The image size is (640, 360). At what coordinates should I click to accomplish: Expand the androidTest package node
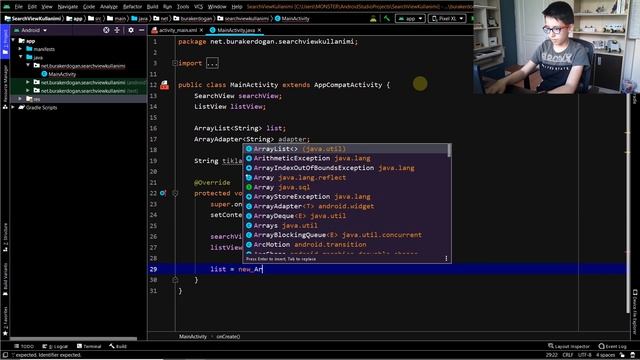click(x=28, y=82)
